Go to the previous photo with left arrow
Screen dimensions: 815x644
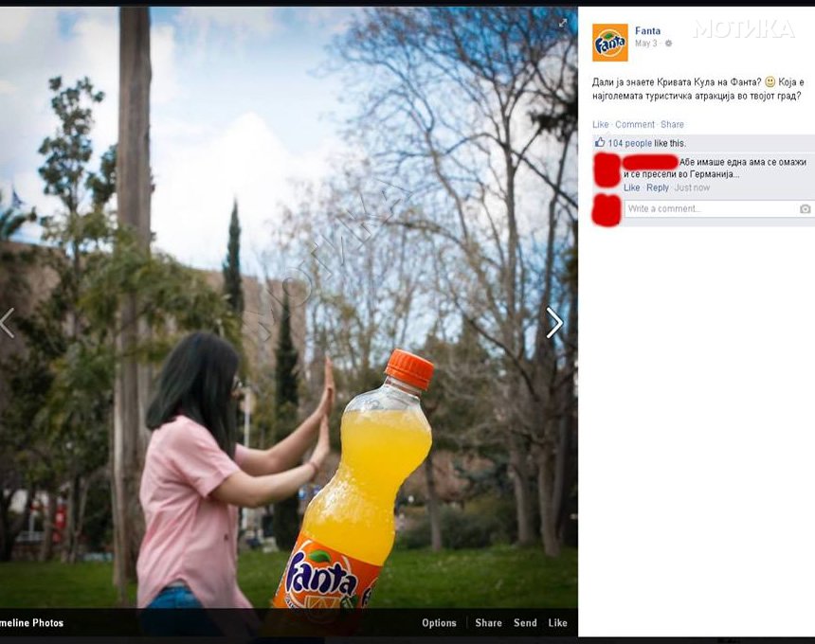tap(7, 323)
